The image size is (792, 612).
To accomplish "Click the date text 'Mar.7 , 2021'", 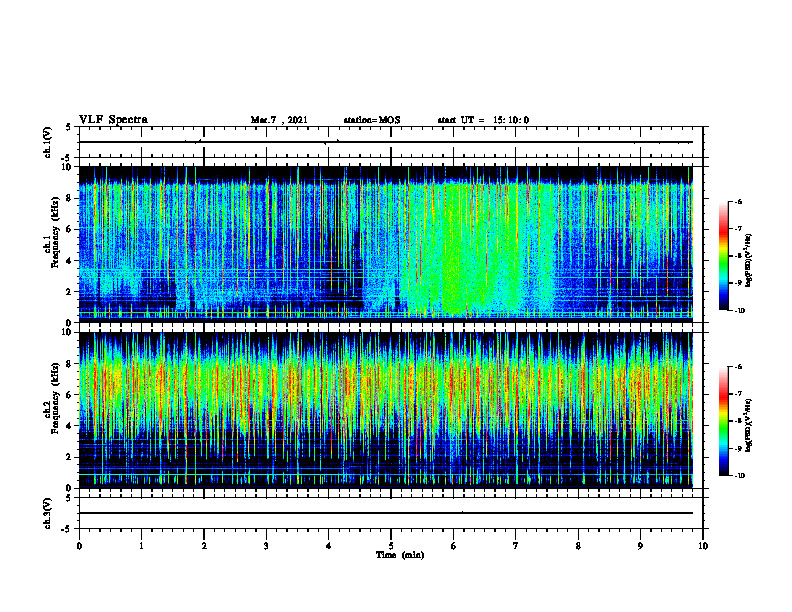I will coord(279,120).
